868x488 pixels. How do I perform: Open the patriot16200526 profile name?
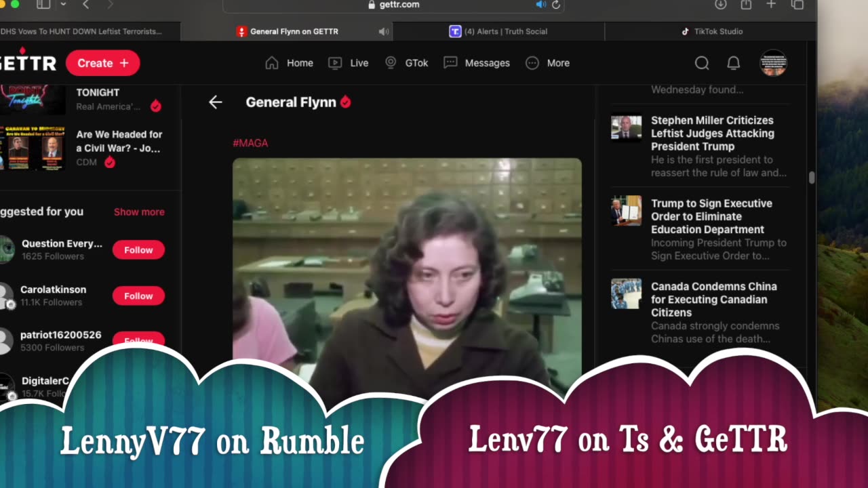coord(61,335)
